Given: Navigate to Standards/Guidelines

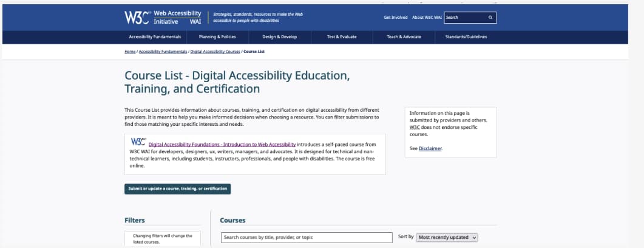Looking at the screenshot, I should [x=466, y=37].
